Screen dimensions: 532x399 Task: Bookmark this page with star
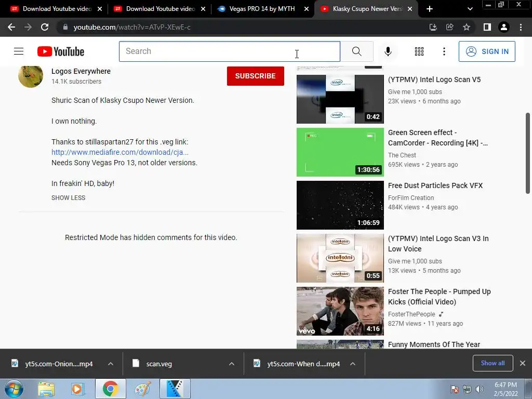(x=467, y=27)
